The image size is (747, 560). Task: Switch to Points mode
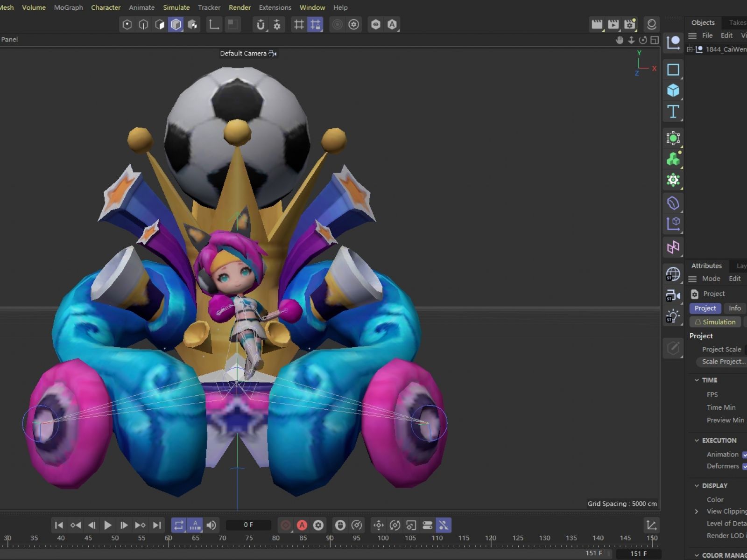click(x=127, y=24)
